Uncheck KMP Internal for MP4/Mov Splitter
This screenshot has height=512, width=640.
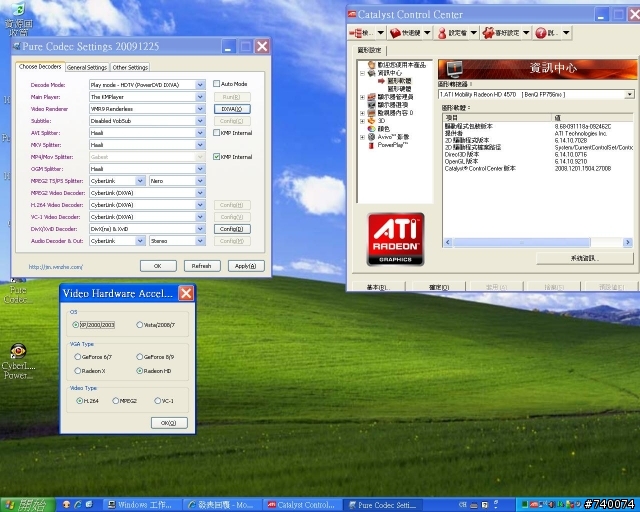point(217,157)
